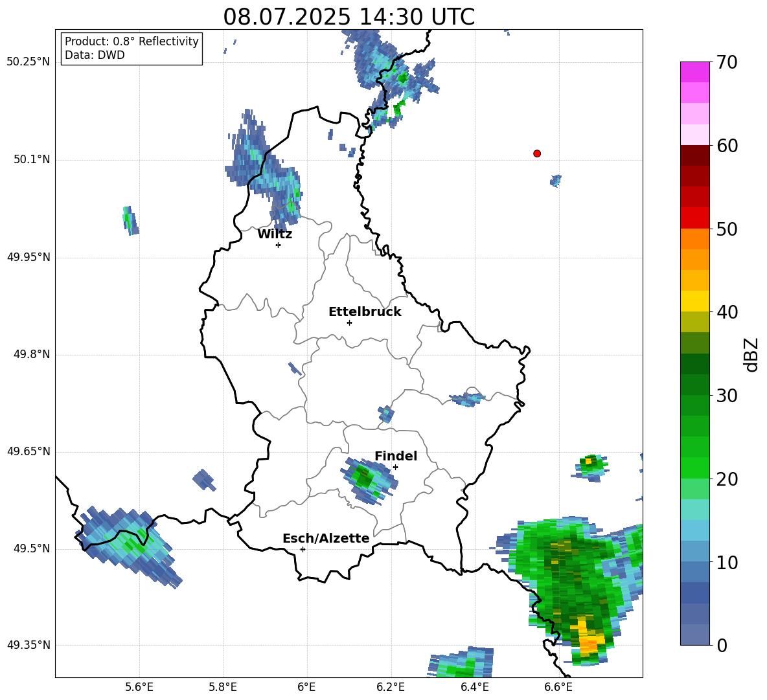
Task: Click the 'Data: DWD' text
Action: 95,55
